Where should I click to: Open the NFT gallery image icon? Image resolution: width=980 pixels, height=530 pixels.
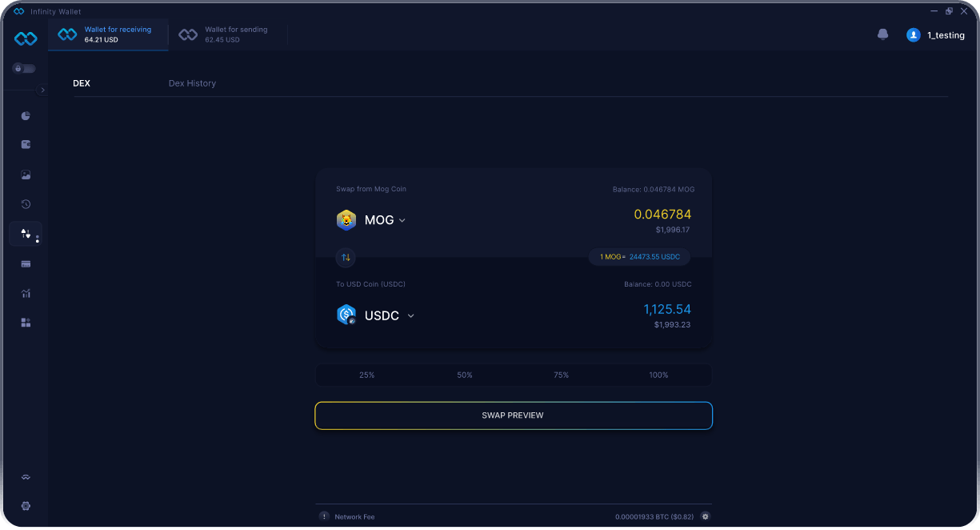[26, 175]
